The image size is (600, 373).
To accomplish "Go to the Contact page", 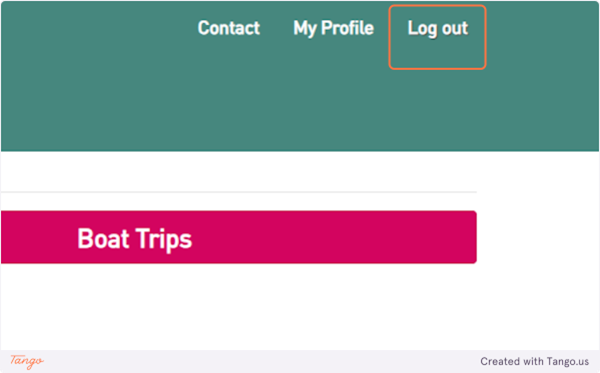I will click(x=228, y=28).
